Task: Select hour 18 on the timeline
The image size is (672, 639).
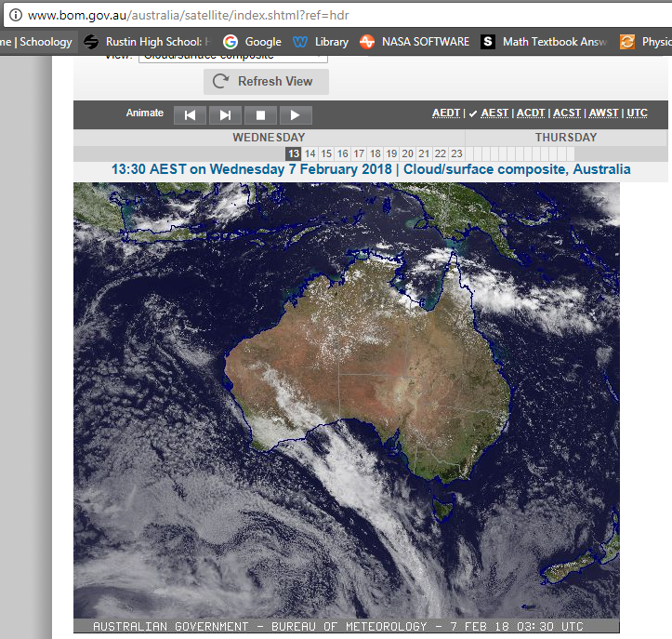Action: [375, 153]
